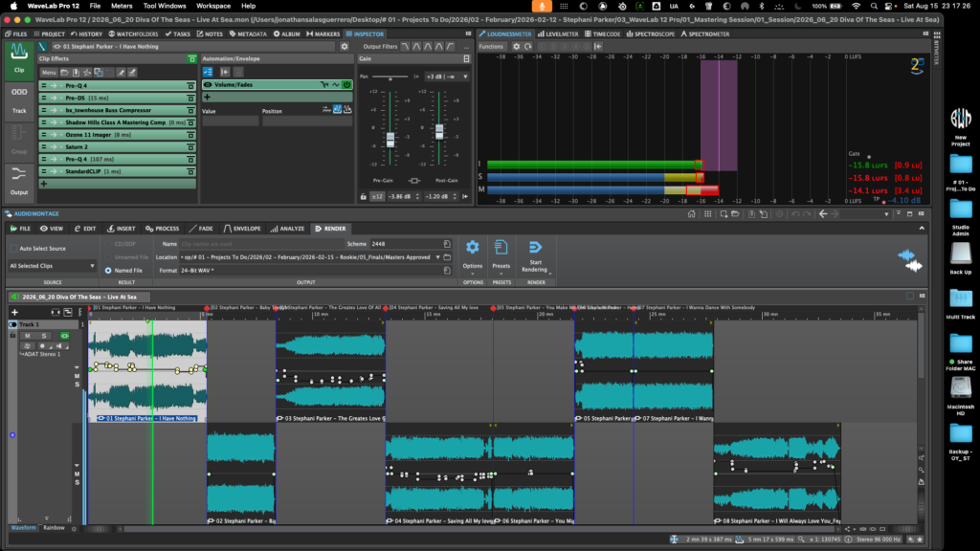980x551 pixels.
Task: Open the Clip Effects Menu button
Action: [x=49, y=73]
